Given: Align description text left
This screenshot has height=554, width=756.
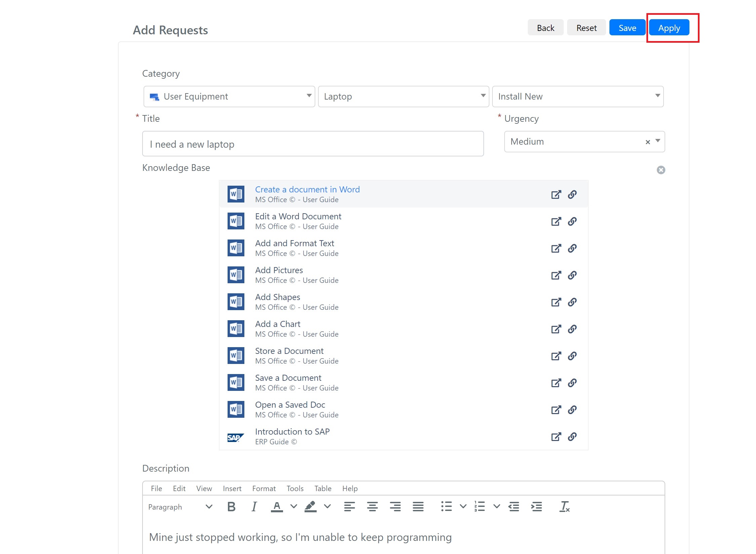Looking at the screenshot, I should [350, 507].
